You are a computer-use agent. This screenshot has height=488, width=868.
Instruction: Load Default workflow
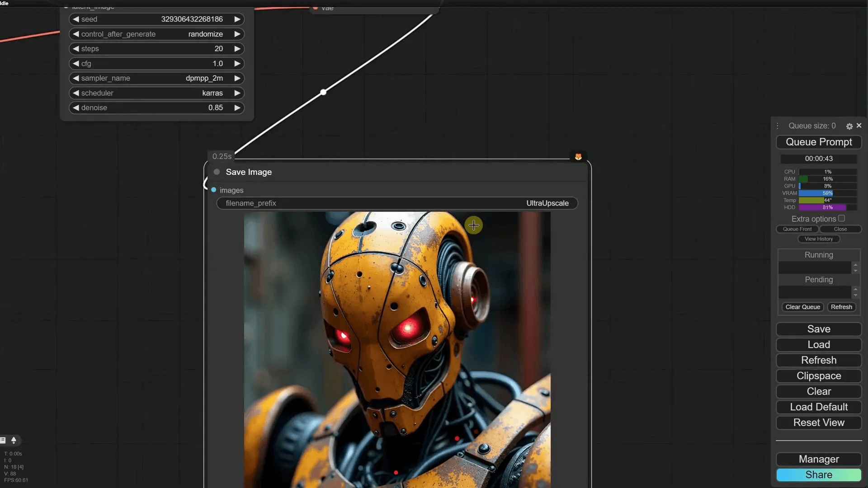(x=818, y=407)
